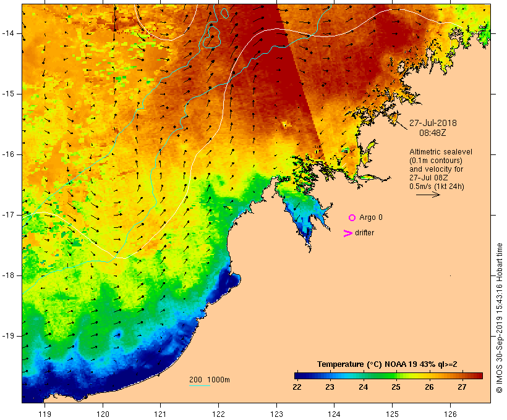Click the '120' longitude axis label
This screenshot has height=420, width=507.
click(103, 414)
